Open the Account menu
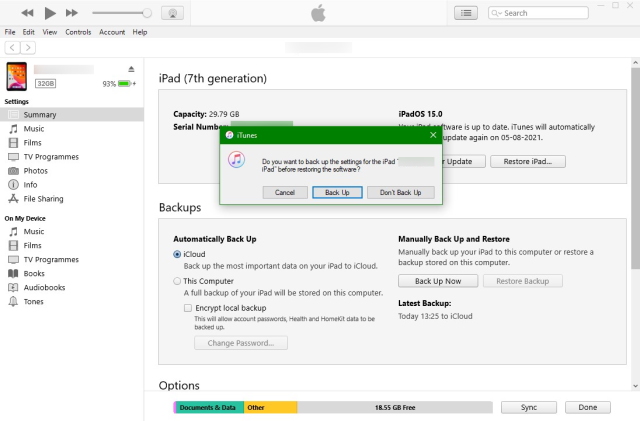The width and height of the screenshot is (640, 421). [112, 32]
